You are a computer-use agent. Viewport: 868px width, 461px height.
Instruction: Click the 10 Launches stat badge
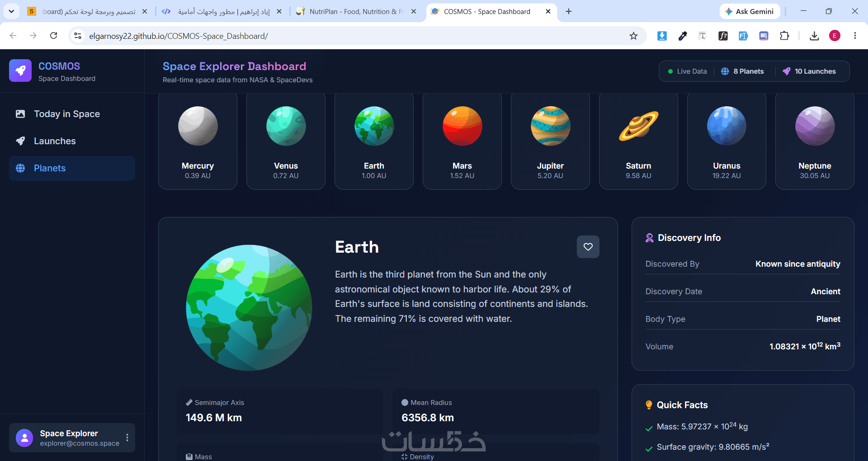(x=809, y=71)
